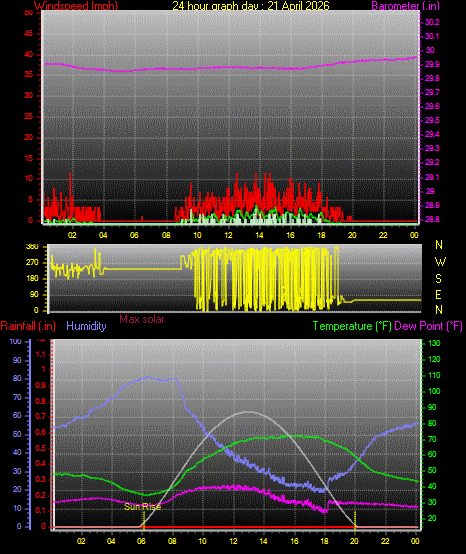
Task: Click the humidity curve peak near 06
Action: (148, 377)
